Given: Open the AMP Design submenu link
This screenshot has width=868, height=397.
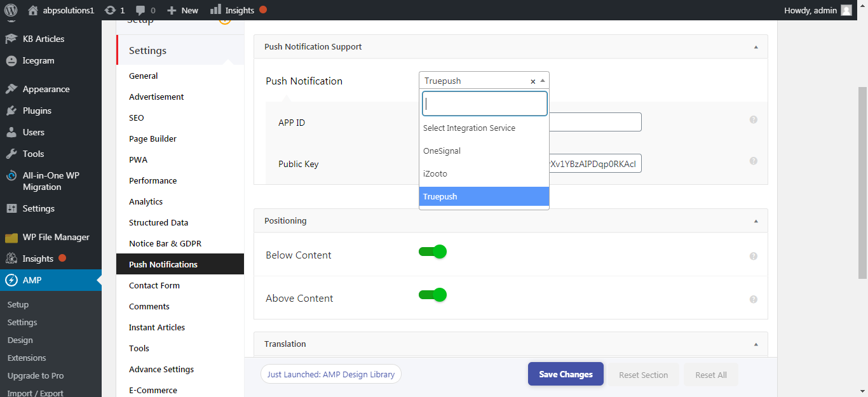Looking at the screenshot, I should pos(20,340).
